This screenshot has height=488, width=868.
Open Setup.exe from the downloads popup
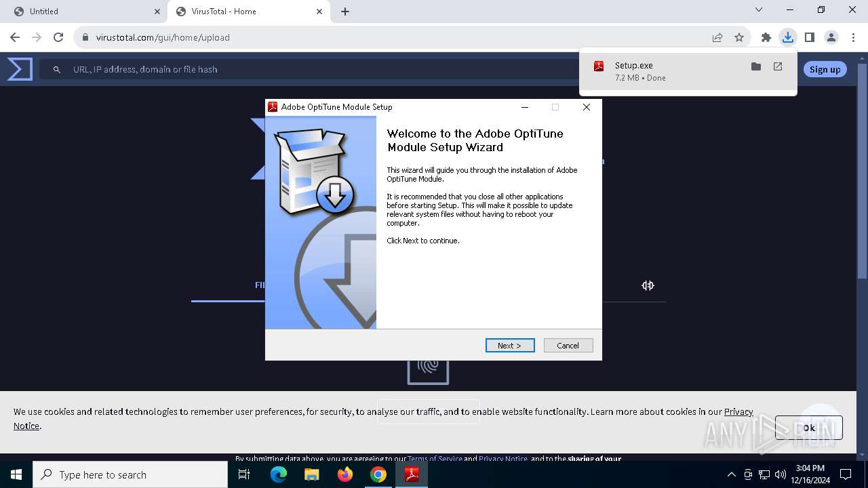click(x=778, y=66)
